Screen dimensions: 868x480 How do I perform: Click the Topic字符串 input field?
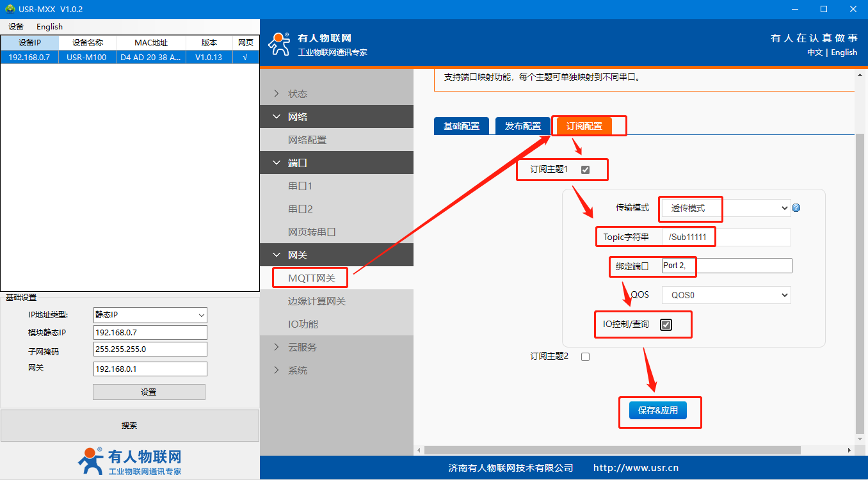pyautogui.click(x=727, y=237)
